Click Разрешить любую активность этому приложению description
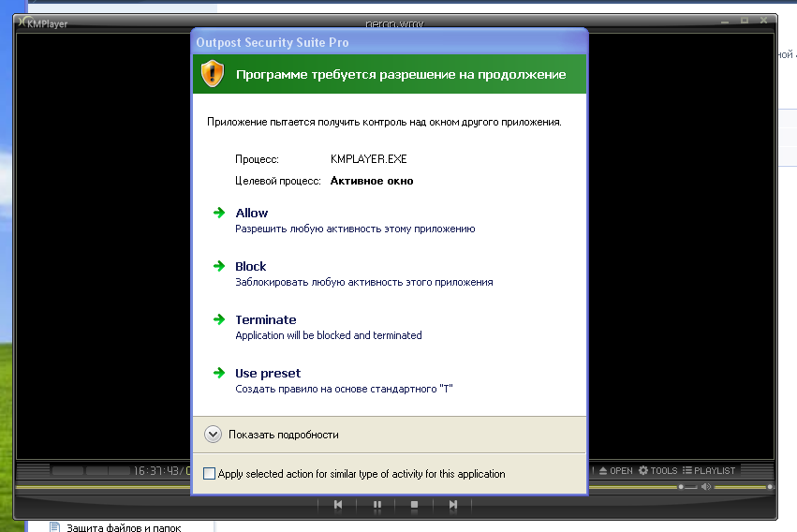 coord(355,229)
